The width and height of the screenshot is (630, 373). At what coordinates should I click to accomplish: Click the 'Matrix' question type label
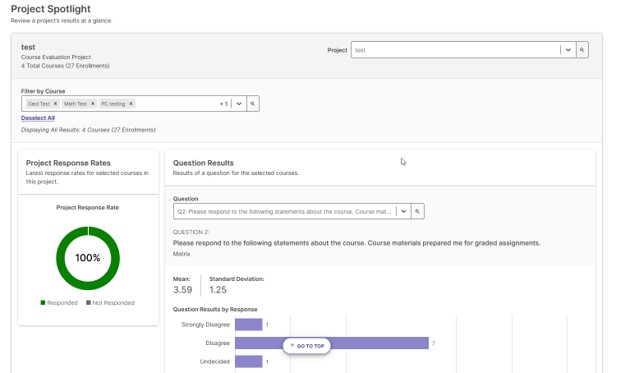click(182, 254)
